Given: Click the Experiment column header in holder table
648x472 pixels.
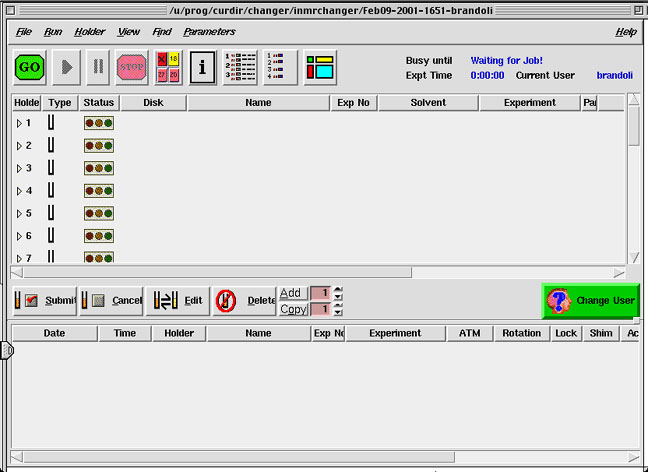Looking at the screenshot, I should (529, 103).
